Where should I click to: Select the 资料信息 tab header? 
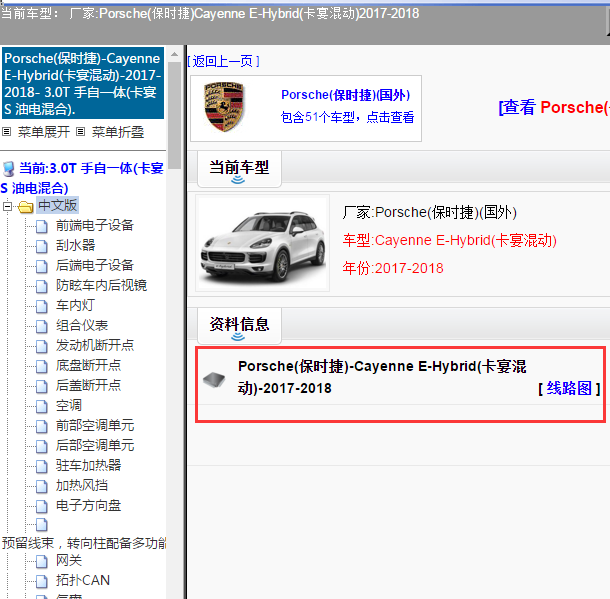(239, 326)
